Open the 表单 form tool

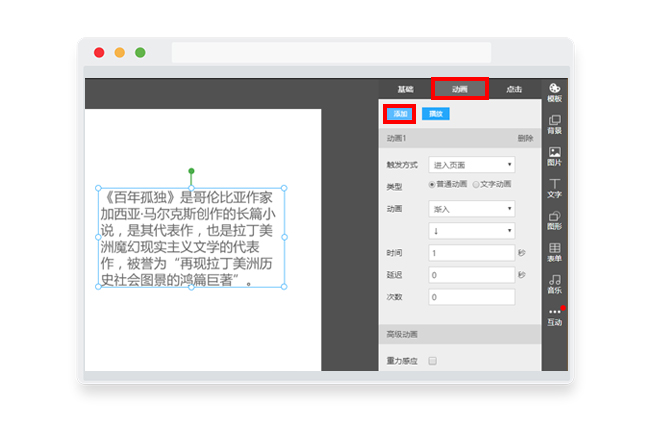(x=554, y=252)
